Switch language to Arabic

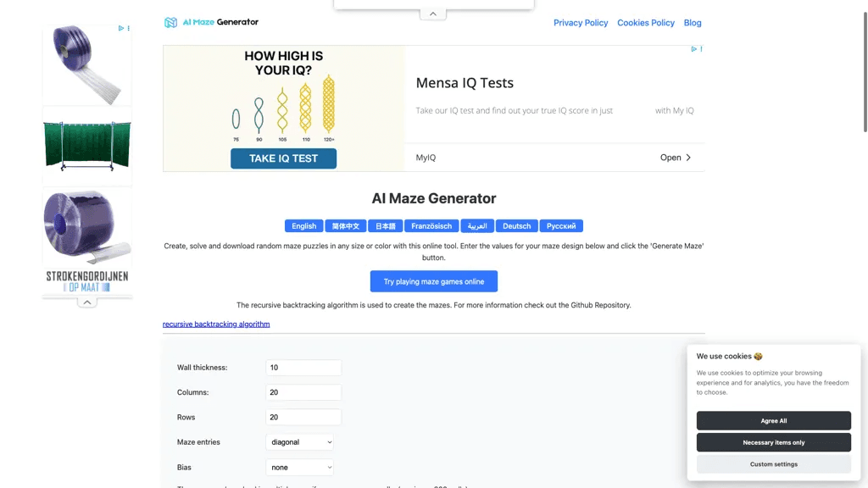click(x=477, y=225)
